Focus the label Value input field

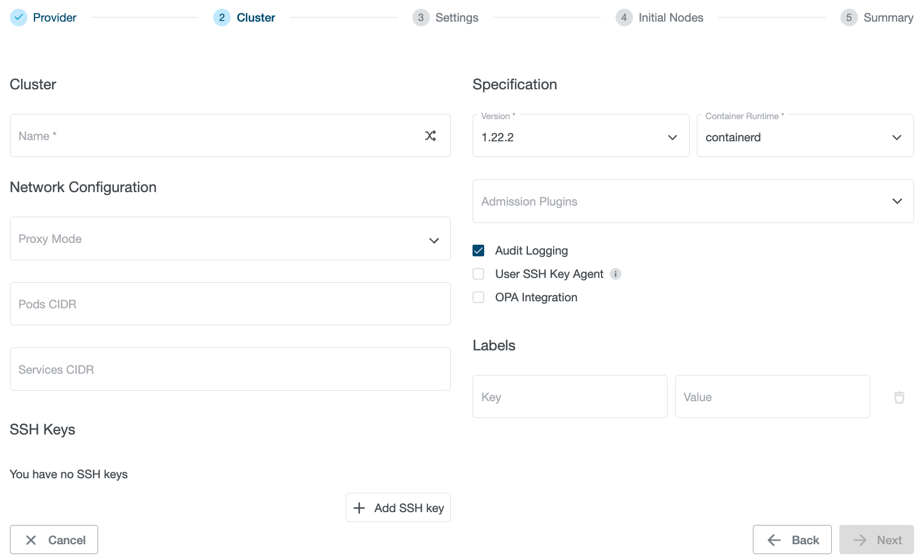(772, 396)
